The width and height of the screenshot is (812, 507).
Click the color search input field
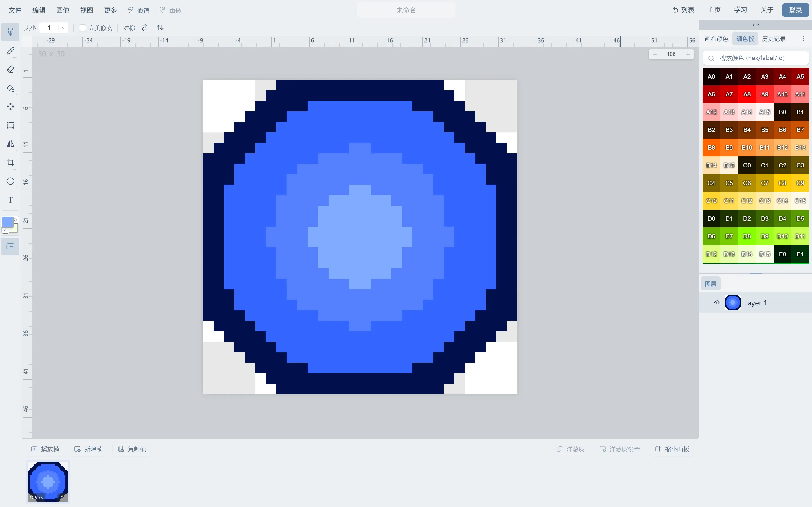coord(756,58)
